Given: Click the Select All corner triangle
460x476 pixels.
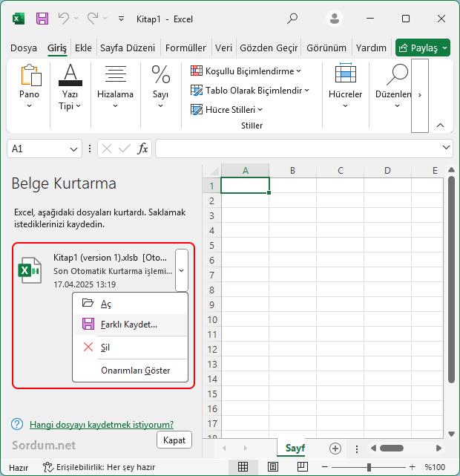Looking at the screenshot, I should [x=214, y=171].
